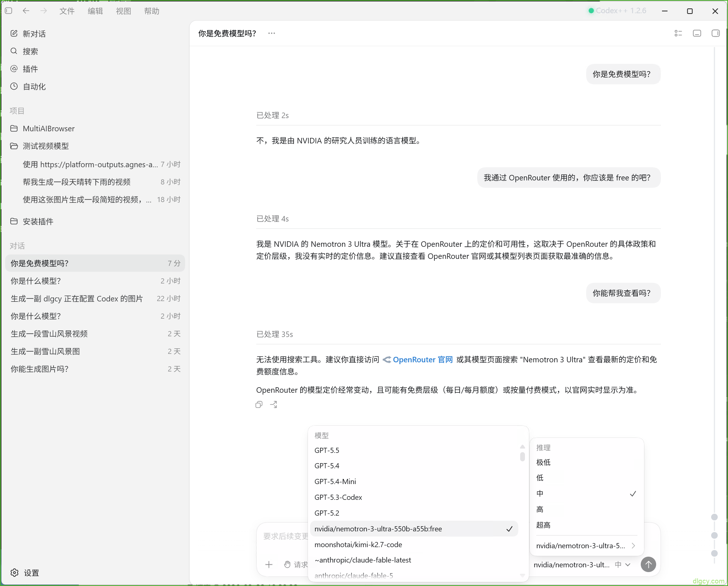Open the MultiAIBrowser project folder

click(95, 128)
